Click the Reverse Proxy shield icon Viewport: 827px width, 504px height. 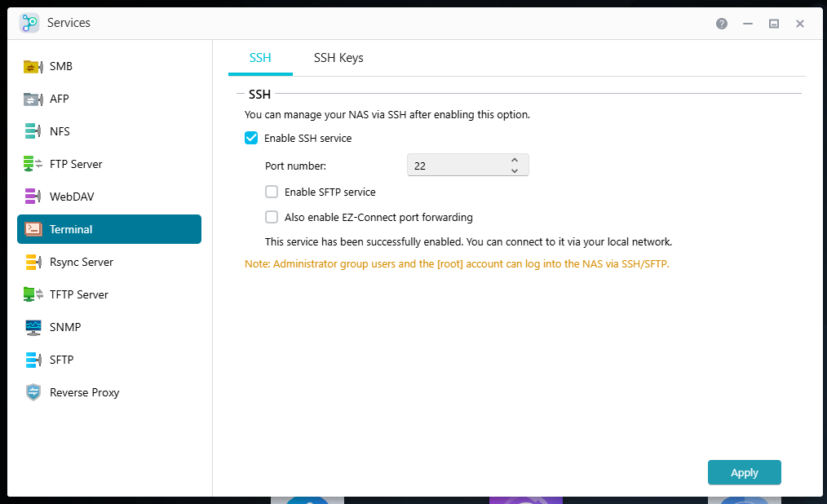click(33, 393)
